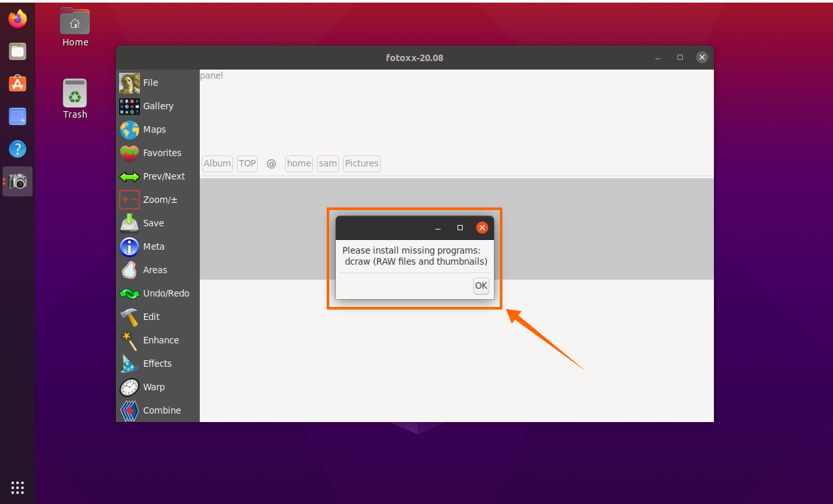The width and height of the screenshot is (833, 504).
Task: Click the Prev/Next green arrow icon
Action: pyautogui.click(x=130, y=176)
